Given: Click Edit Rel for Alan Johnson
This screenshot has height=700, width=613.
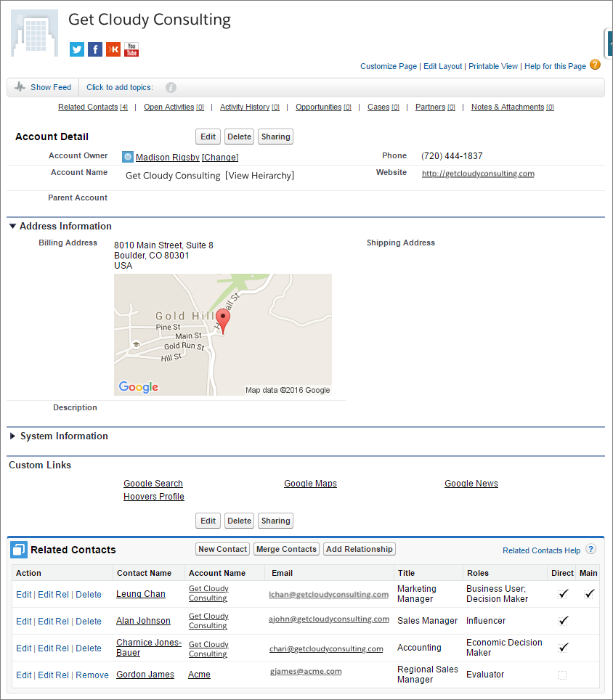Looking at the screenshot, I should click(x=53, y=622).
